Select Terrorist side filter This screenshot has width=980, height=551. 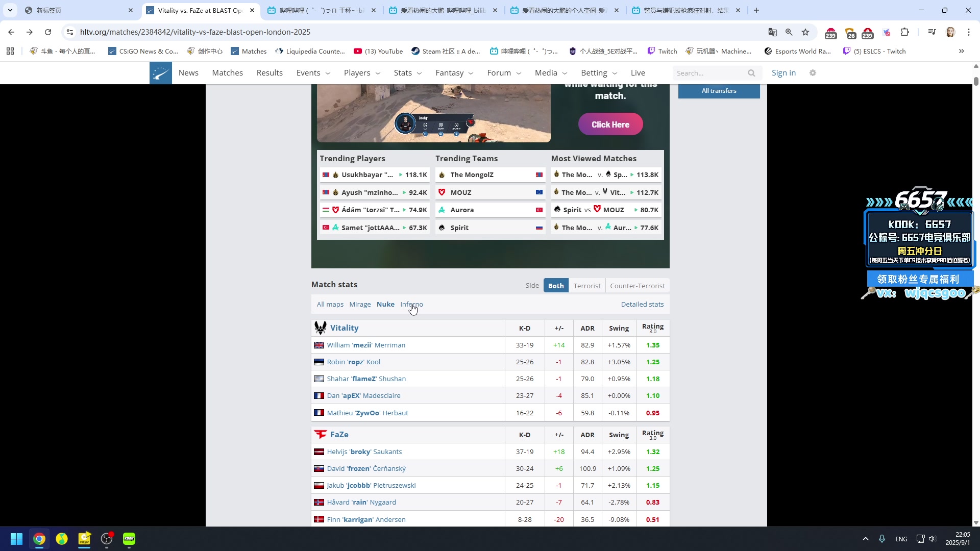point(587,286)
